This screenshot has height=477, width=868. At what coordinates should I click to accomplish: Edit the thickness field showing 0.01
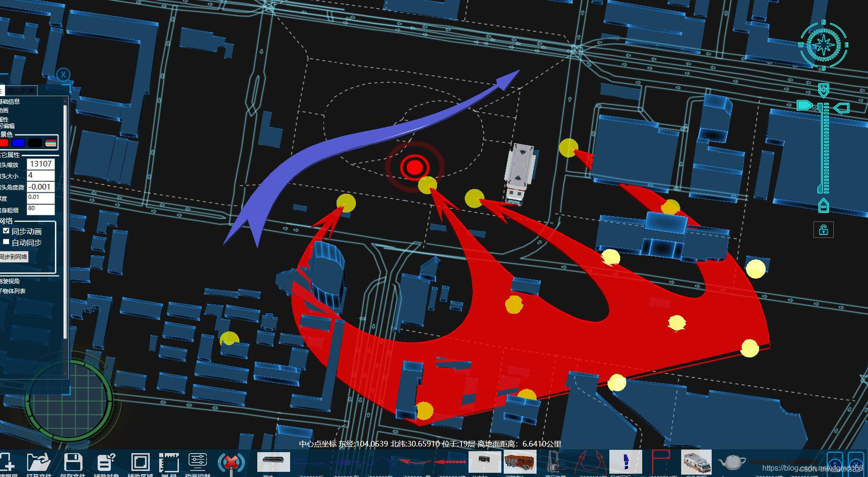(x=41, y=198)
